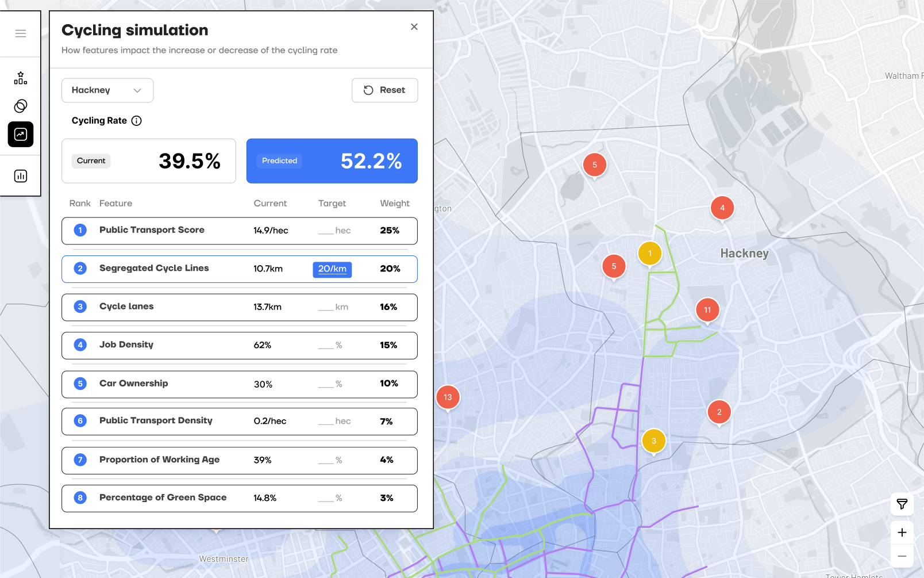The height and width of the screenshot is (578, 924).
Task: Click the red map marker numbered 11
Action: (707, 309)
